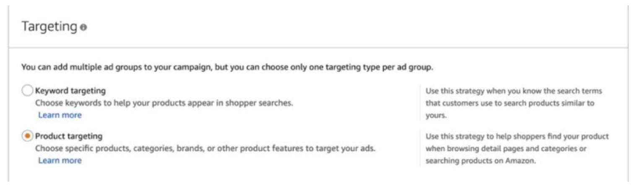
Task: Click the info icon beside Targeting heading
Action: coord(83,27)
